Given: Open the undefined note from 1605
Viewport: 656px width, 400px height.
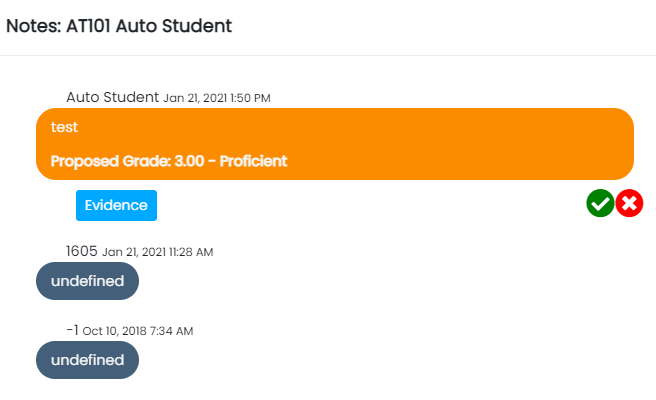Looking at the screenshot, I should (87, 281).
